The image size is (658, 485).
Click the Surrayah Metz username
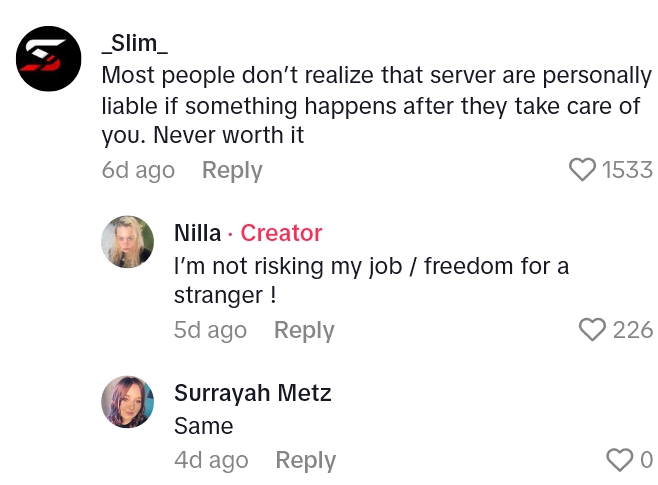pyautogui.click(x=252, y=393)
